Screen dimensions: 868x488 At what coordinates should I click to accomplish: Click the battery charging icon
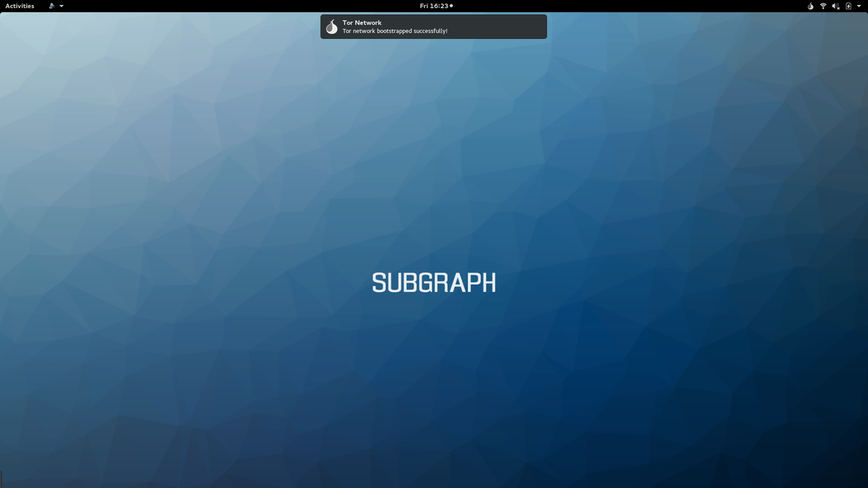tap(848, 6)
